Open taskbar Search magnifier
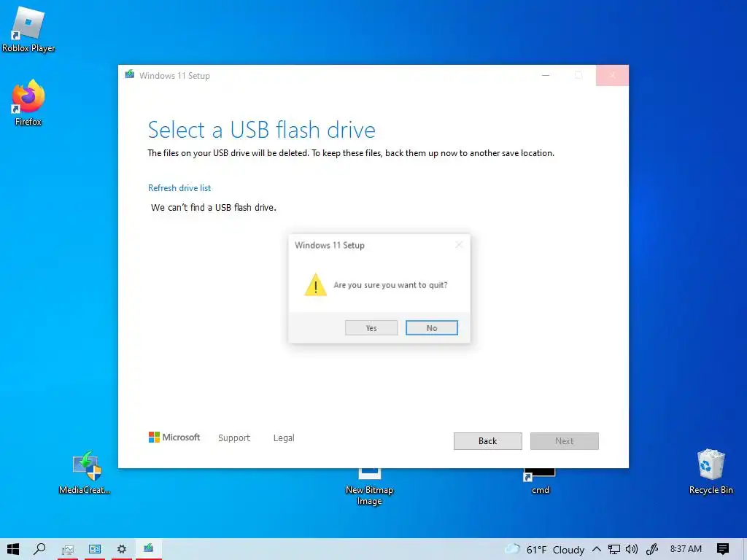 pyautogui.click(x=39, y=549)
